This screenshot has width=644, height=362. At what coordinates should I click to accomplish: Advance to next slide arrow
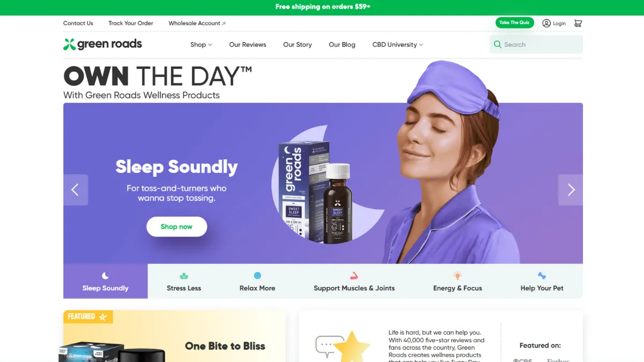570,190
